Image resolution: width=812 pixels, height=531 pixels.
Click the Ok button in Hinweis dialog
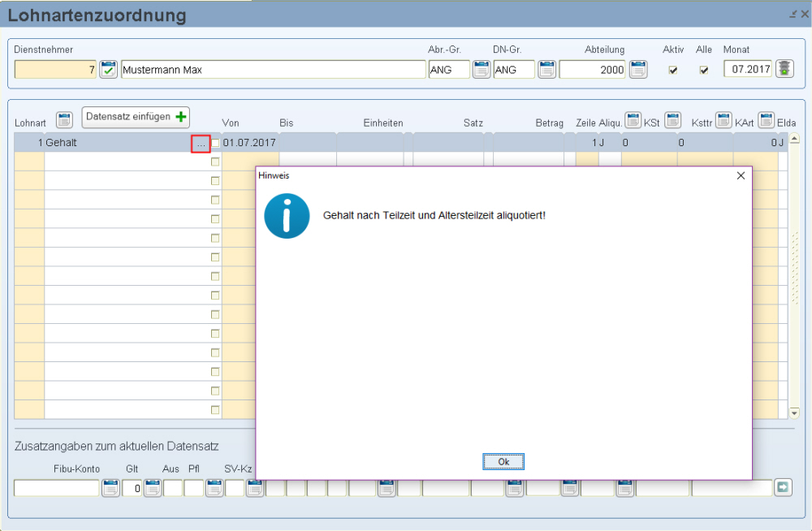click(x=503, y=462)
